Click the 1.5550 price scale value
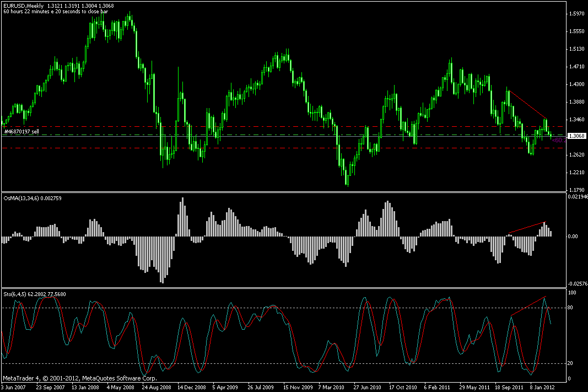Viewport: 588px width, 392px height. [577, 31]
